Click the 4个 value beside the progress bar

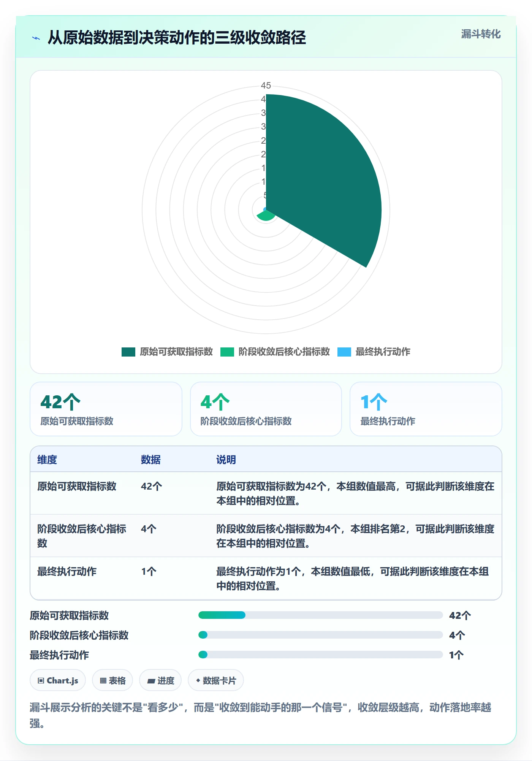[x=457, y=635]
